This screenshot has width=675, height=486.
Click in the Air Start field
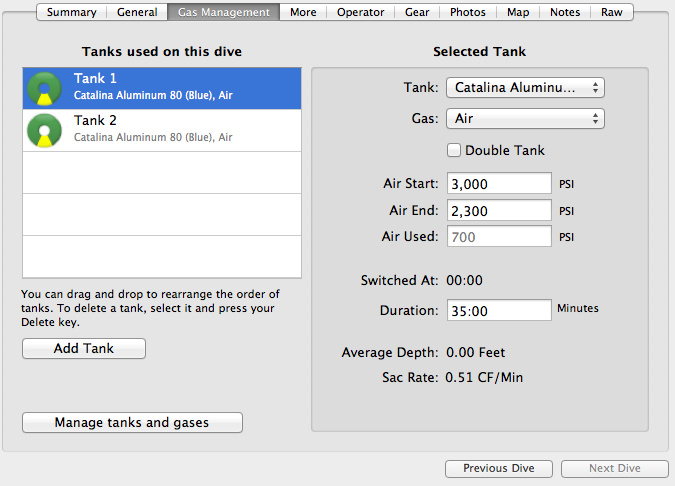pyautogui.click(x=499, y=184)
